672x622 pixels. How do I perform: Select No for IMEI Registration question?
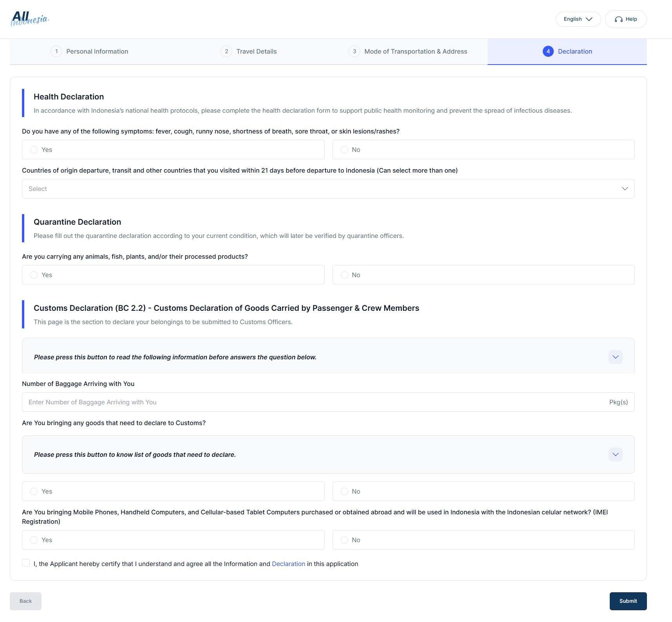click(x=344, y=540)
